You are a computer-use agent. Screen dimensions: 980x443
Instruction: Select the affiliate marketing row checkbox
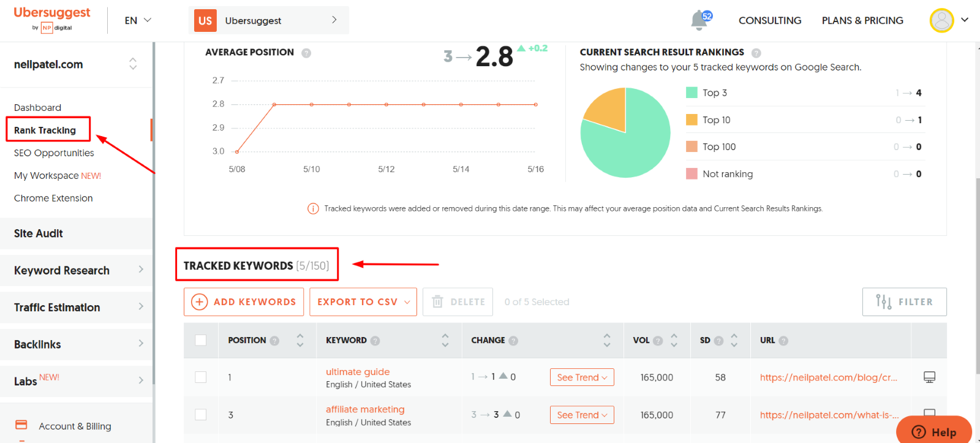[x=201, y=415]
